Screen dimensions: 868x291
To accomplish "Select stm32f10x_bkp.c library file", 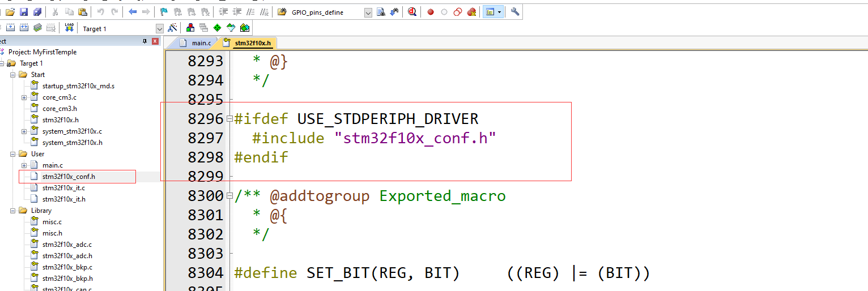I will (67, 267).
